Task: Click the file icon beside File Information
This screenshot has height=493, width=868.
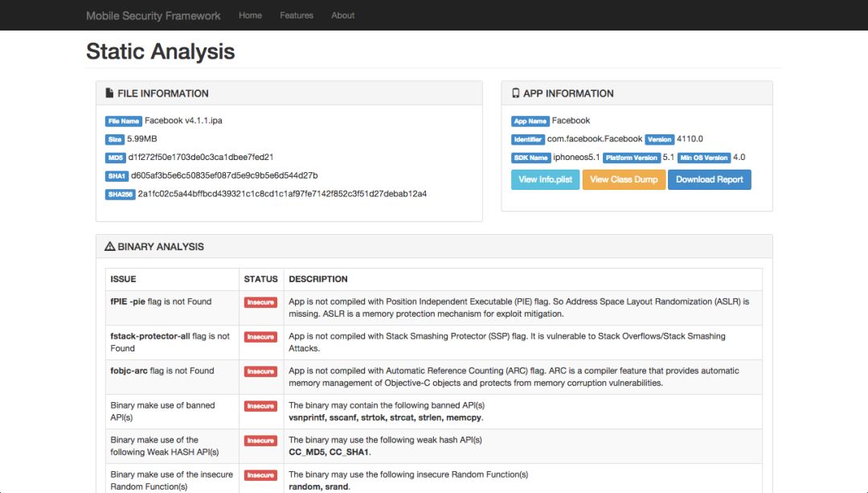Action: (x=109, y=93)
